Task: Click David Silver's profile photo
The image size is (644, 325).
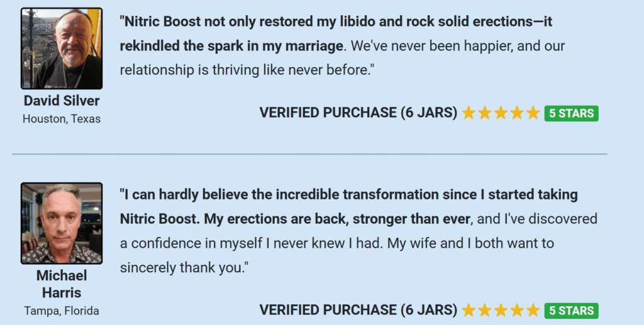Action: (x=62, y=48)
